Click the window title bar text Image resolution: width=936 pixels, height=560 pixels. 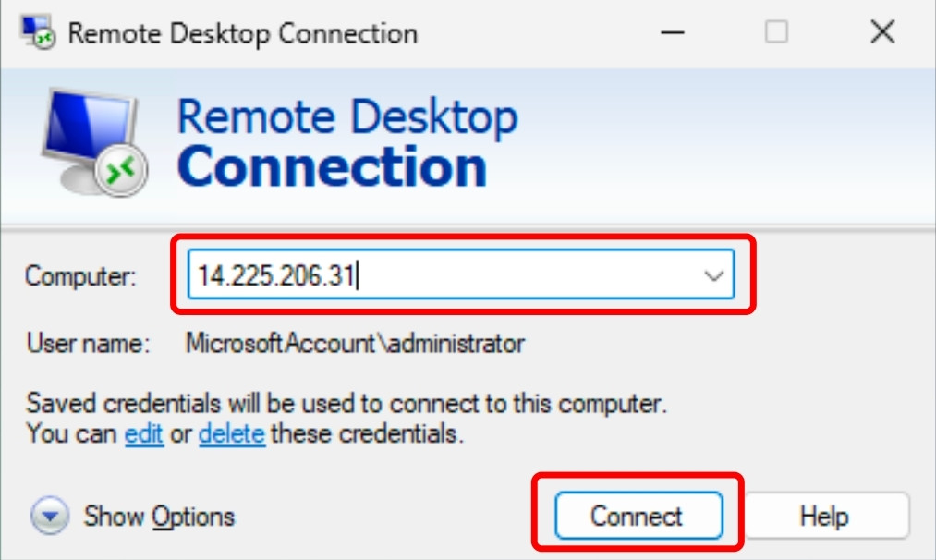click(x=242, y=34)
